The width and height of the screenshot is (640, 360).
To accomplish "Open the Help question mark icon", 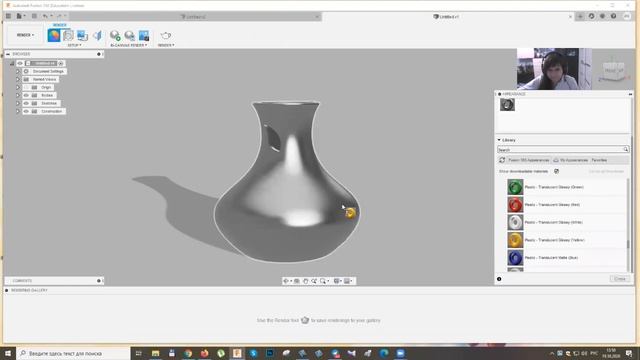I will click(x=613, y=16).
